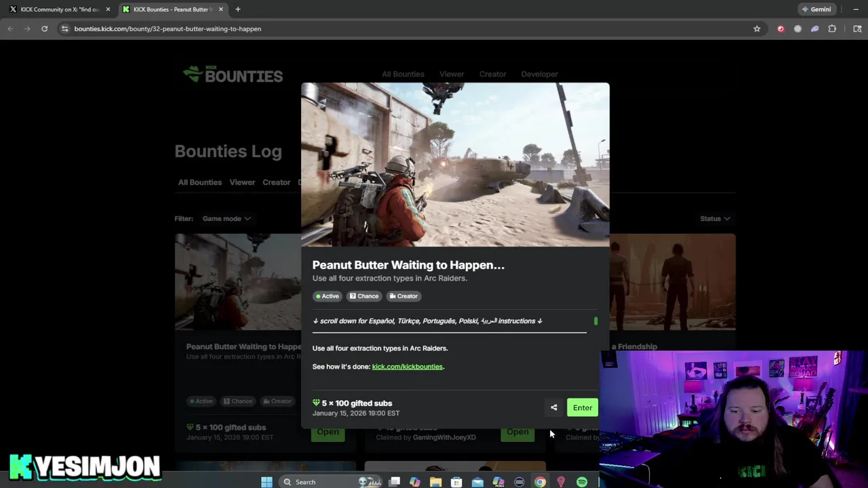
Task: Open Microsoft Store from the taskbar
Action: pos(456,482)
